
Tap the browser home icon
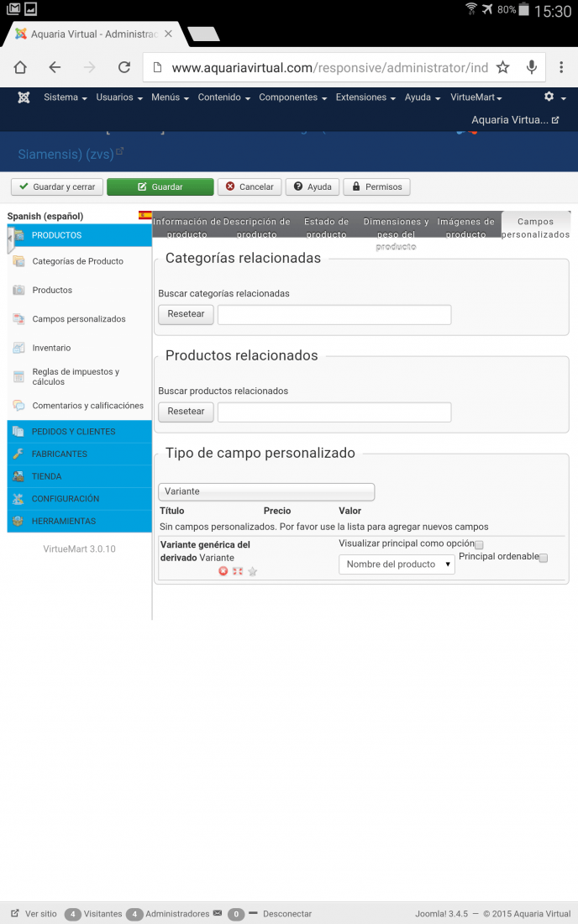coord(20,67)
